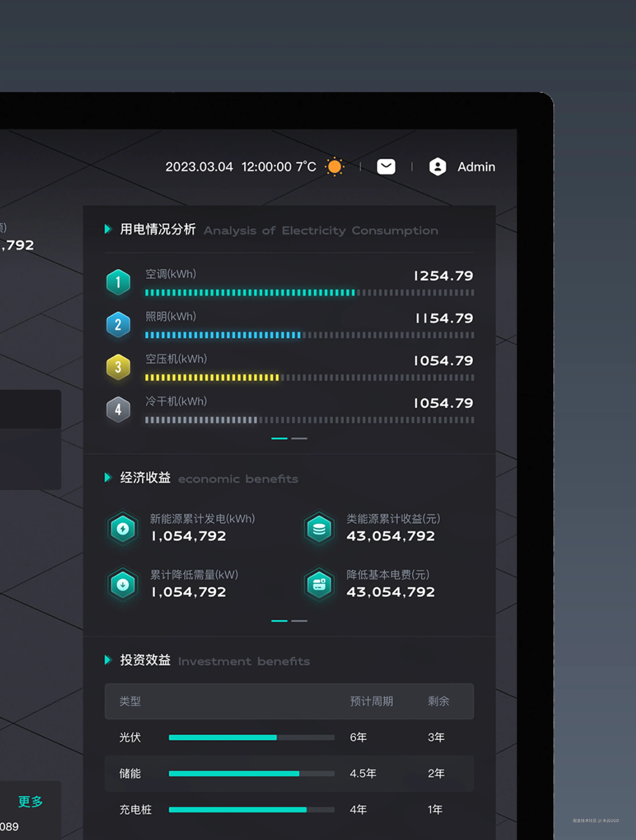Click the 6年 period in 光伏 row
This screenshot has width=636, height=840.
(358, 738)
